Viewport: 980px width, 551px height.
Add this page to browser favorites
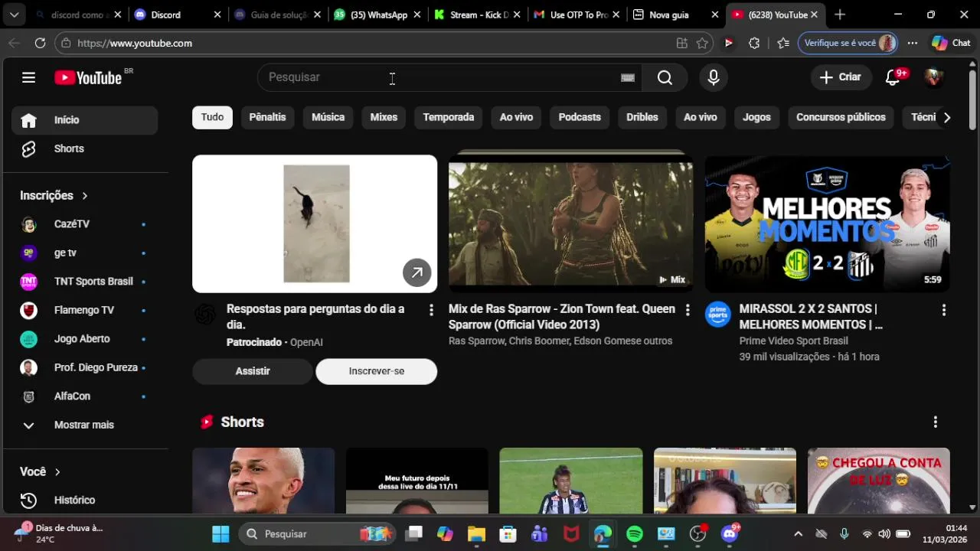pyautogui.click(x=702, y=43)
